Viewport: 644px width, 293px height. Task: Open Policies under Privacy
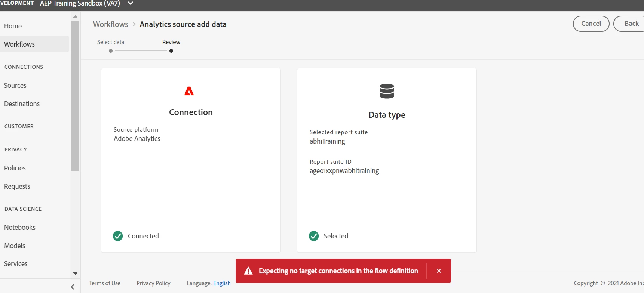(x=15, y=168)
